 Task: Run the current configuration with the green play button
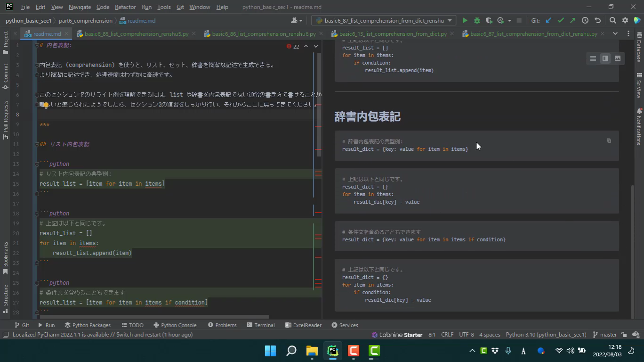(465, 20)
